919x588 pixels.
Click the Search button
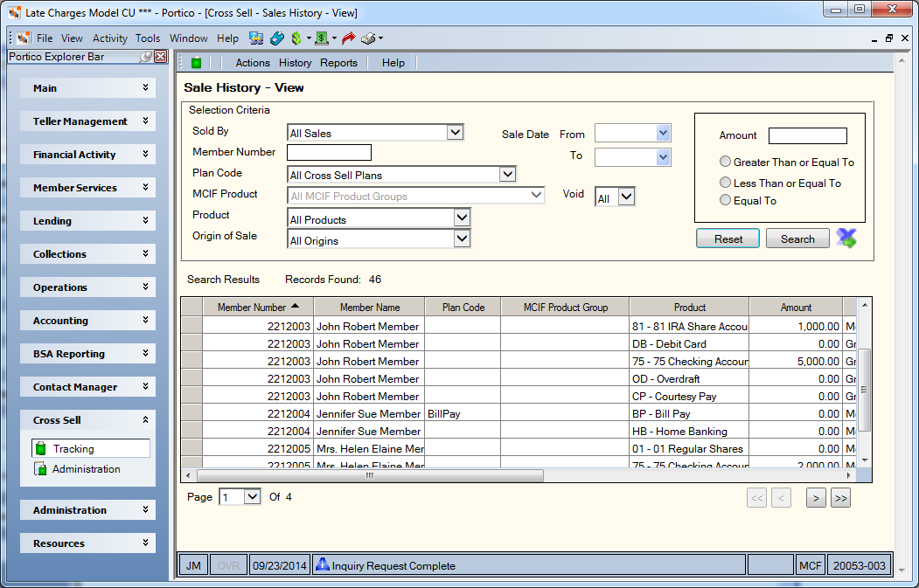pyautogui.click(x=797, y=239)
